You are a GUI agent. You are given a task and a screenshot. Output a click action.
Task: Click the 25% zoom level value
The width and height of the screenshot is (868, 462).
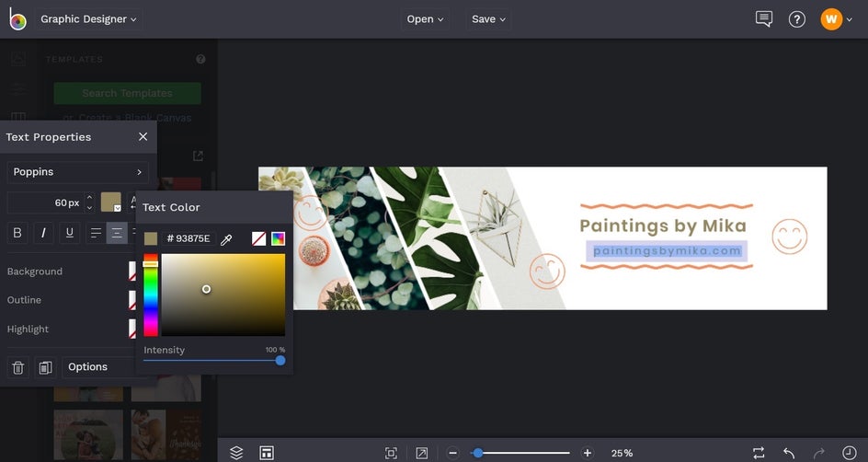click(622, 453)
